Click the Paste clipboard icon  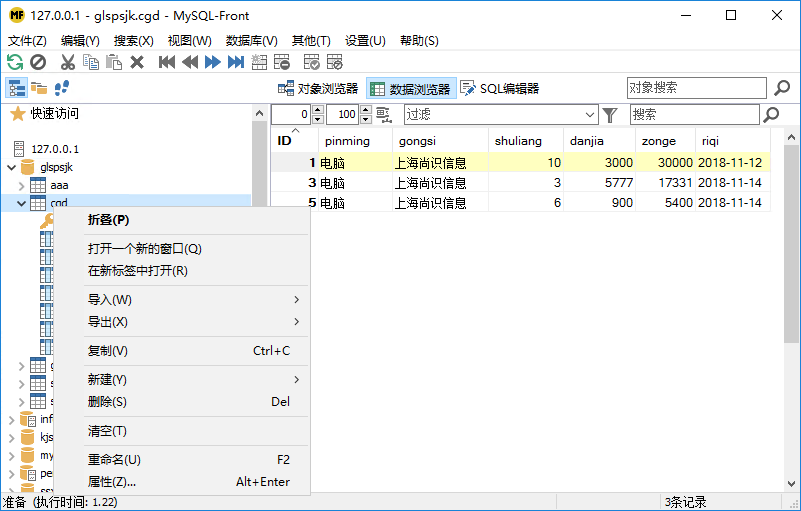pyautogui.click(x=113, y=62)
